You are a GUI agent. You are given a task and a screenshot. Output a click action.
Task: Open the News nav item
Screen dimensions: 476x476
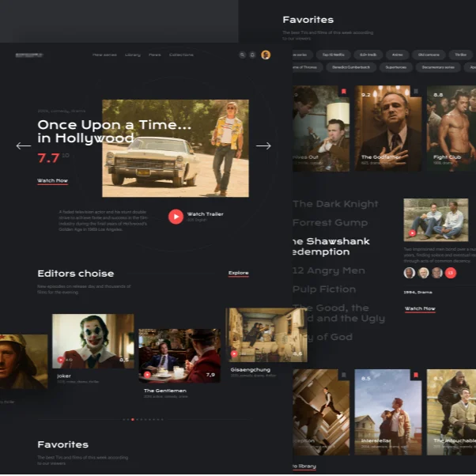[x=155, y=55]
